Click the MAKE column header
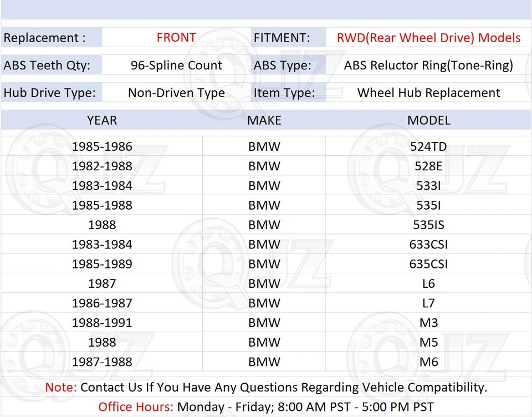The image size is (532, 417). click(264, 120)
